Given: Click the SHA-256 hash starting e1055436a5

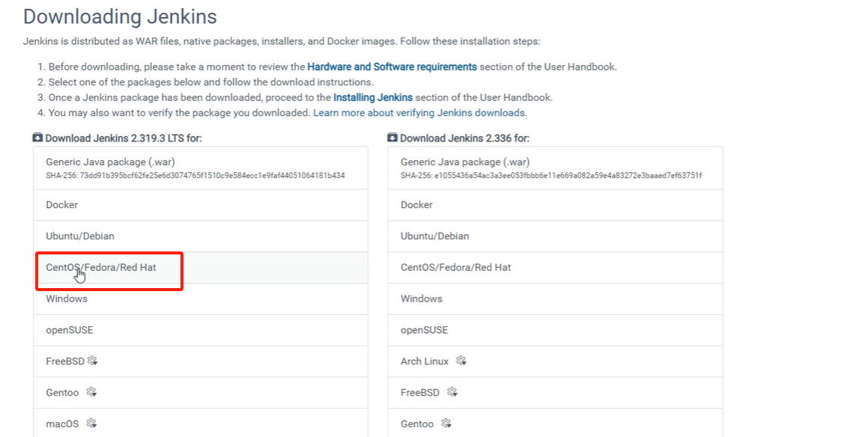Looking at the screenshot, I should [551, 175].
